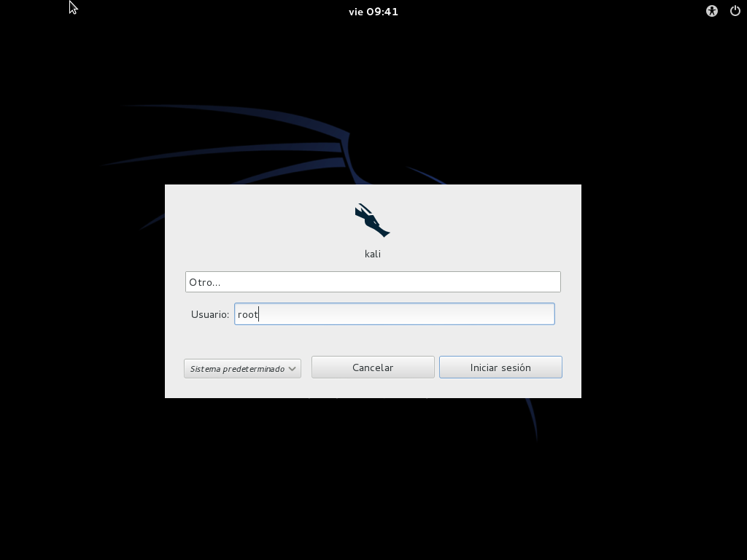Click the Kali dragon logo
747x560 pixels.
click(x=373, y=220)
